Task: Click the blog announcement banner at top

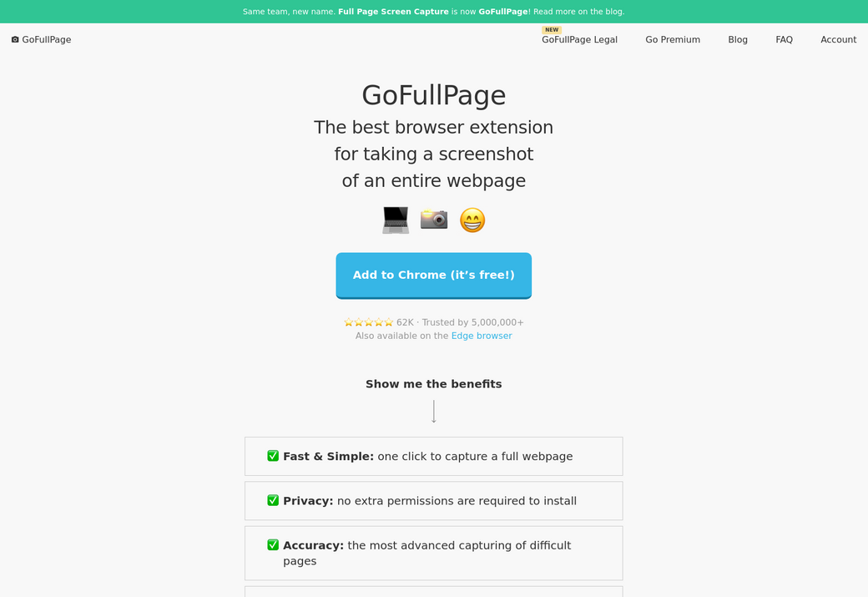Action: click(433, 11)
